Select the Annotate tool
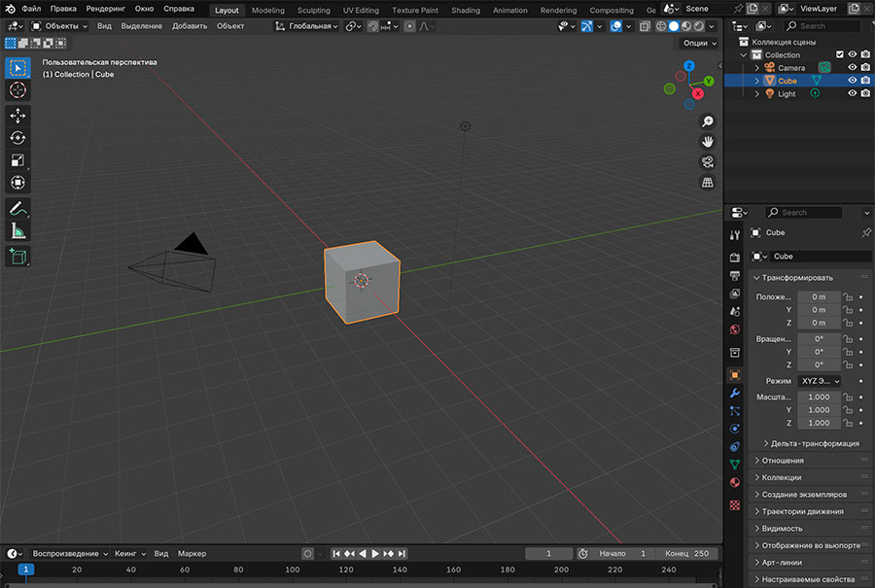The height and width of the screenshot is (588, 875). (x=17, y=209)
